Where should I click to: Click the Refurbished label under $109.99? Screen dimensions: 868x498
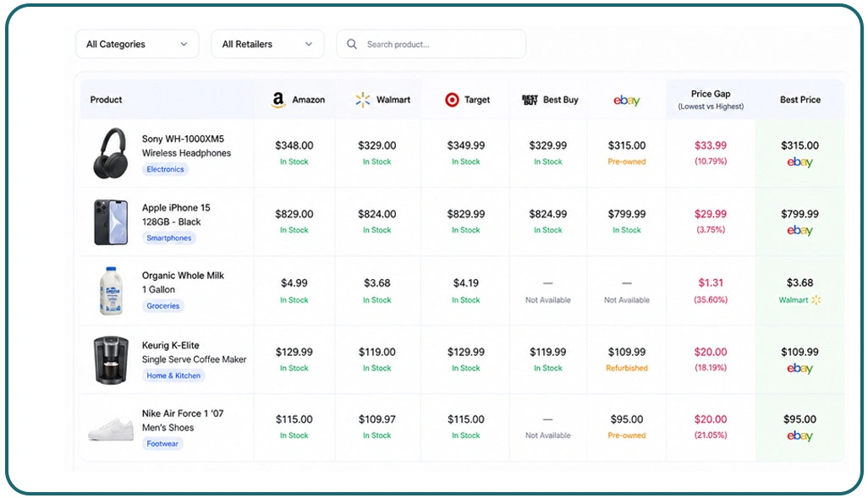tap(627, 368)
